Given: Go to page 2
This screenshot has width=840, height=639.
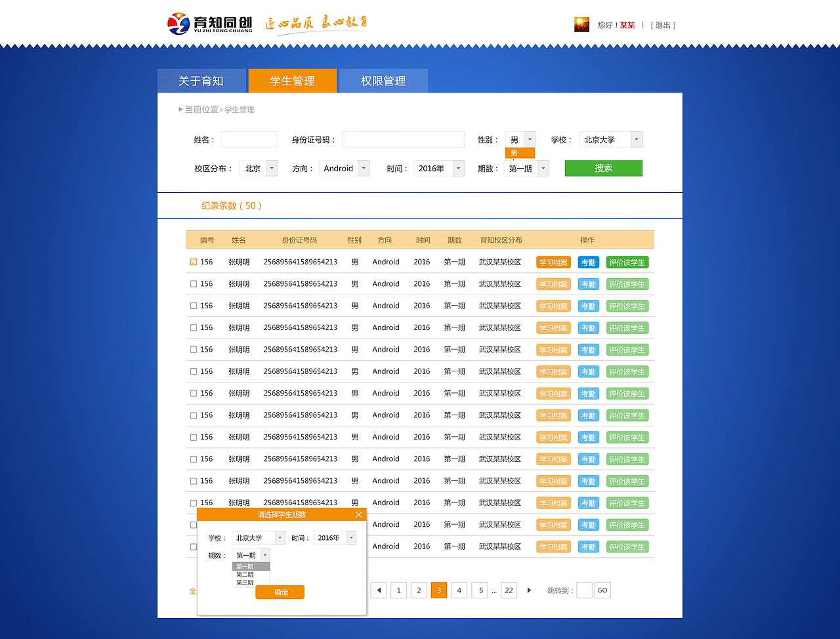Looking at the screenshot, I should click(419, 590).
